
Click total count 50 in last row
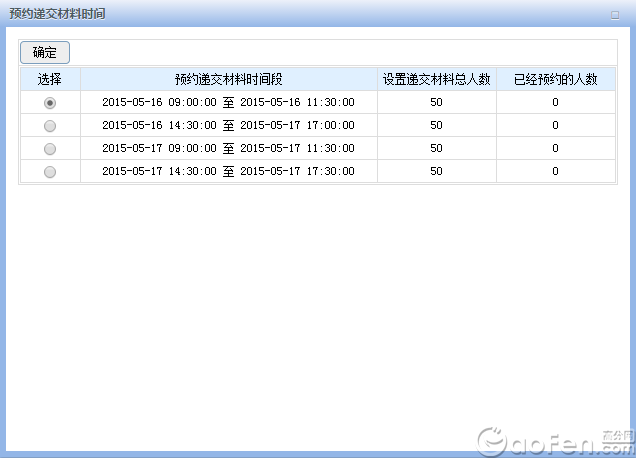click(436, 171)
